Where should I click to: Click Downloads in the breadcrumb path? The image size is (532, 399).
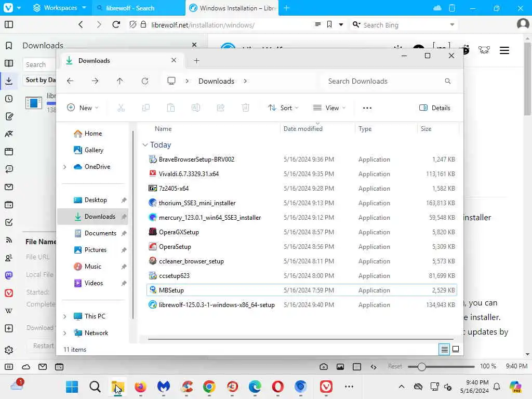coord(216,81)
